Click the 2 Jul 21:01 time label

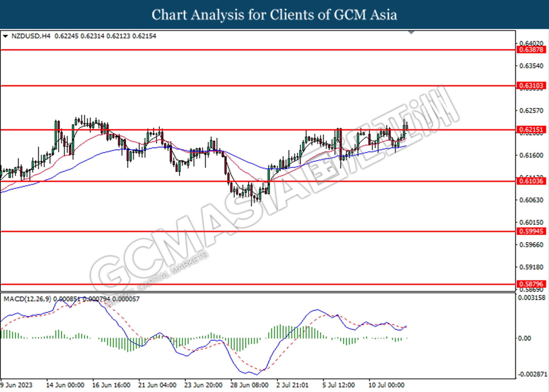pos(292,385)
